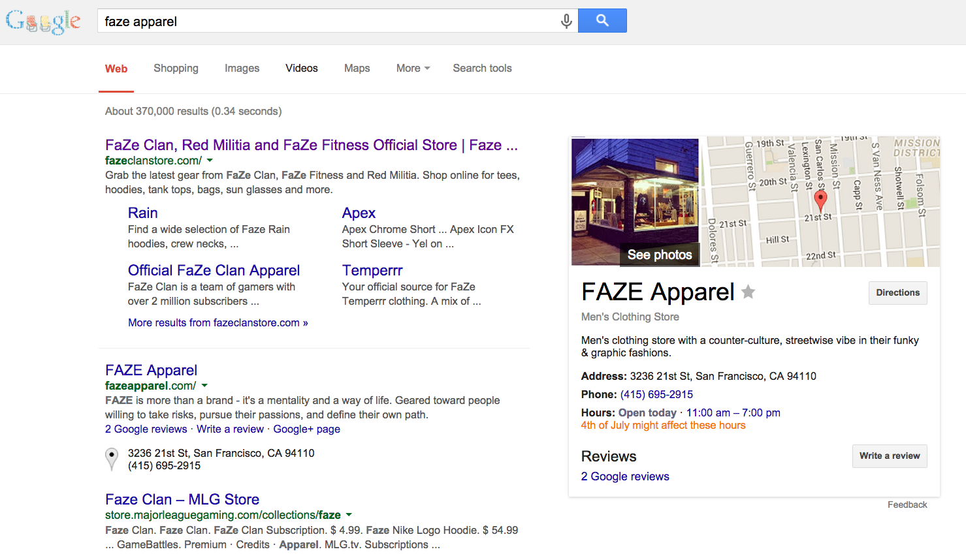Expand dropdown arrow next to fazeclanstore.com
966x560 pixels.
[x=210, y=161]
